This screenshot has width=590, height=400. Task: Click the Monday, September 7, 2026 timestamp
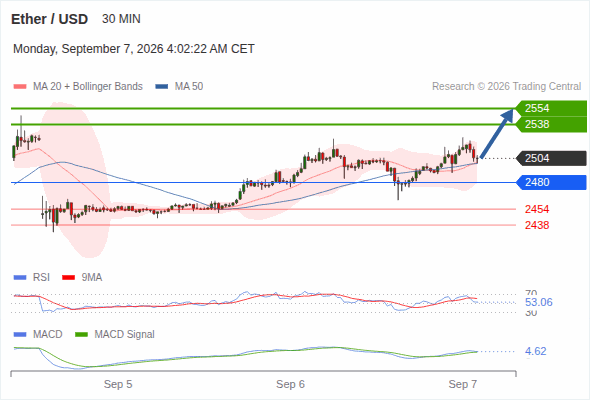pyautogui.click(x=134, y=49)
